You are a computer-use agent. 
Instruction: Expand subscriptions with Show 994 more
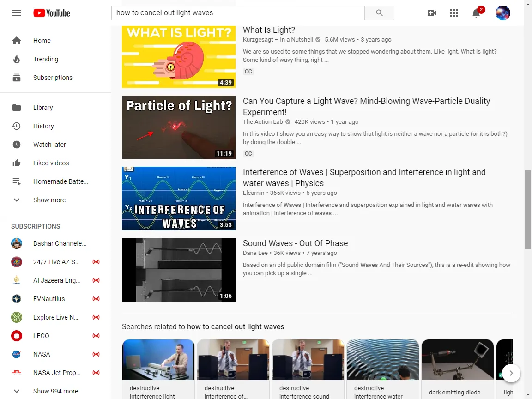pyautogui.click(x=55, y=391)
